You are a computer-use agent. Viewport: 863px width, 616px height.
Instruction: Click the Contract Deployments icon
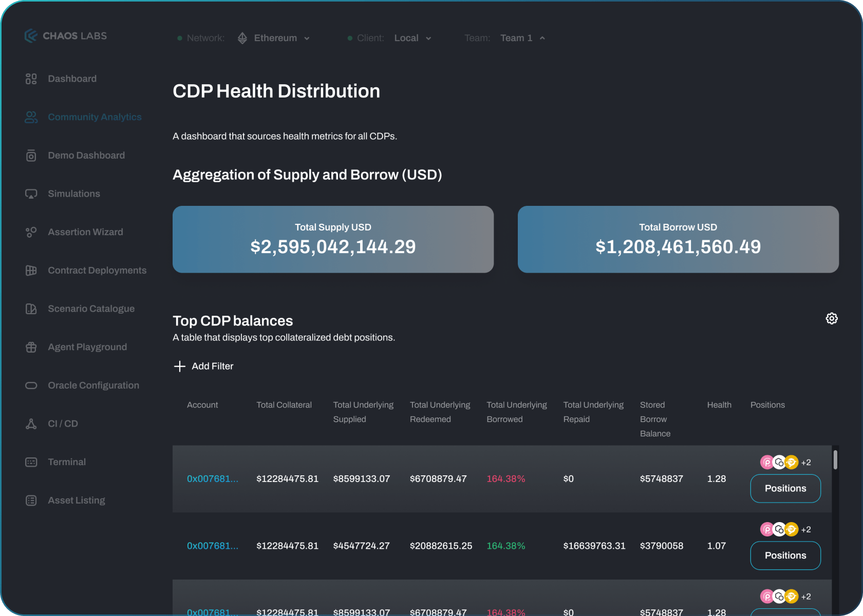click(x=31, y=271)
